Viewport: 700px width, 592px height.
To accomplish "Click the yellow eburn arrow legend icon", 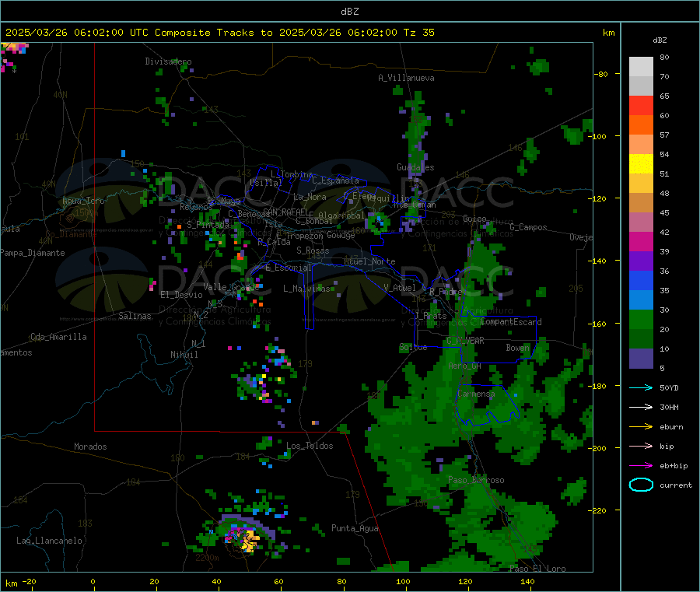I will pos(641,426).
